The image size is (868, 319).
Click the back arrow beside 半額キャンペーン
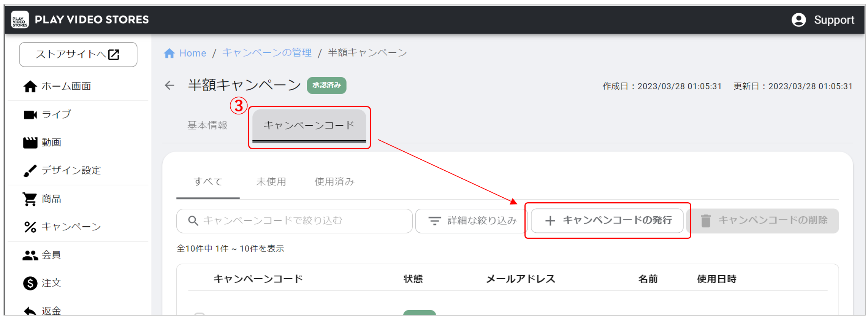(x=169, y=85)
